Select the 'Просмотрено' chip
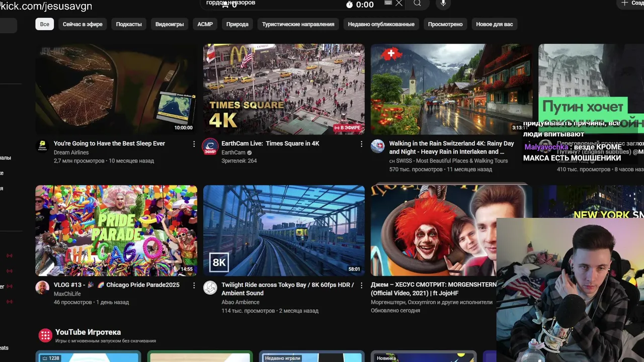The image size is (644, 362). coord(445,24)
